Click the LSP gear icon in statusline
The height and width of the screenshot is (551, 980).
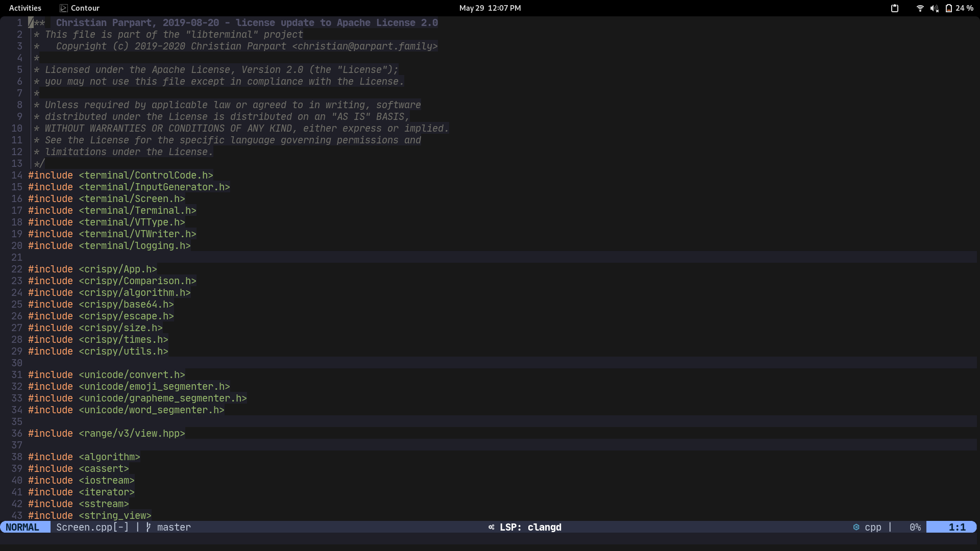(x=491, y=527)
